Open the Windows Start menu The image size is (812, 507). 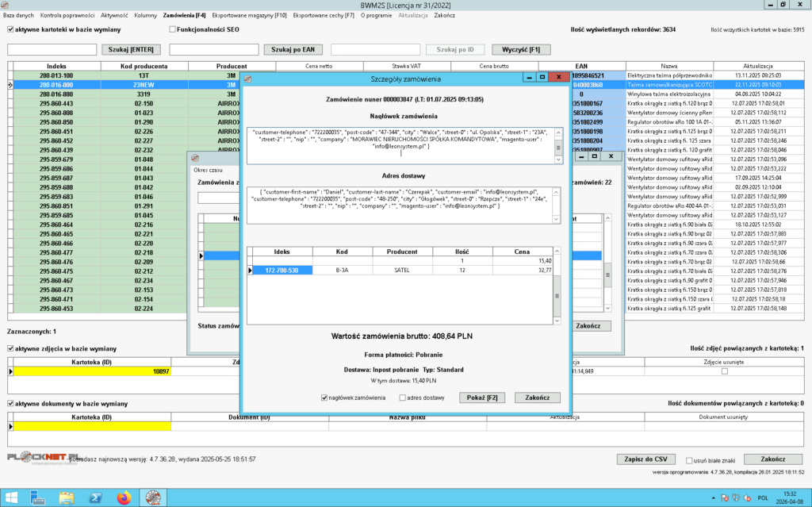coord(13,497)
